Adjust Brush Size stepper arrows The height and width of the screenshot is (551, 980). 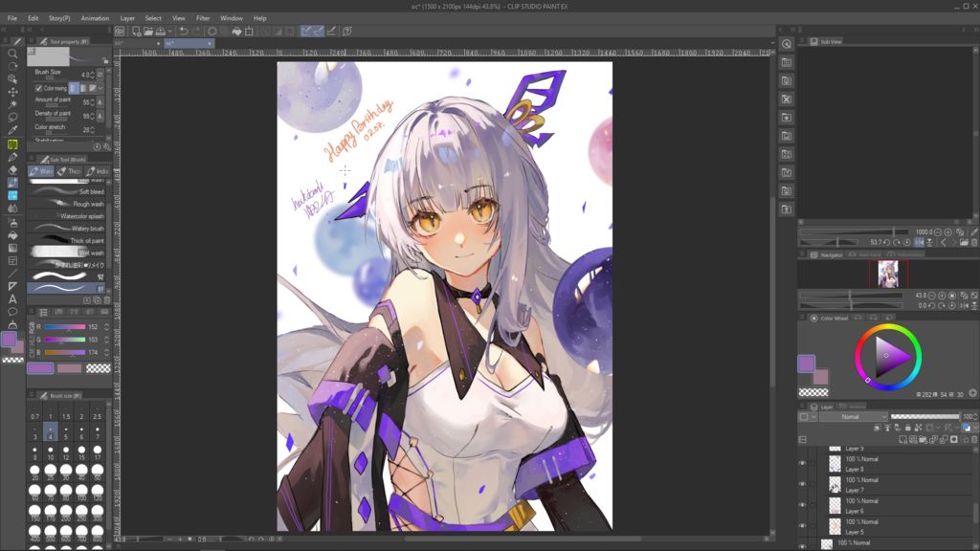click(x=93, y=75)
